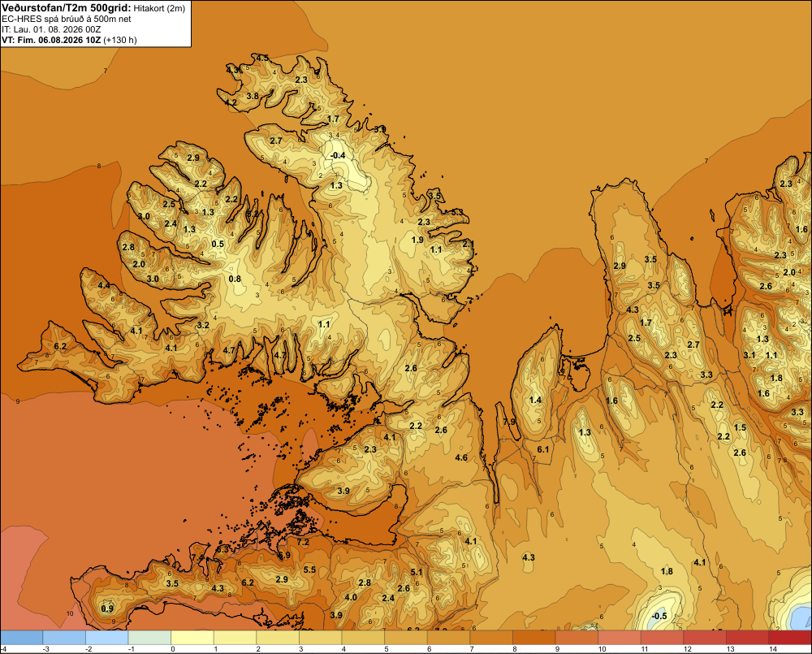
Task: Click the '4.0' temperature value
Action: [351, 597]
